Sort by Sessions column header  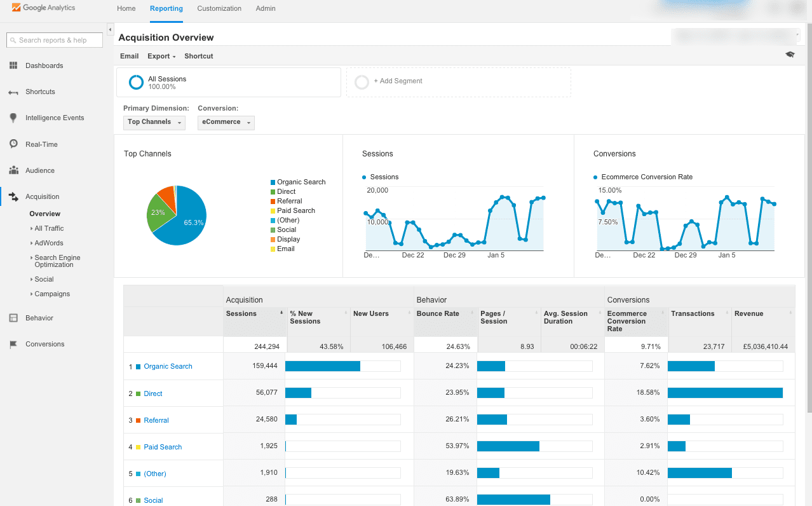tap(255, 321)
